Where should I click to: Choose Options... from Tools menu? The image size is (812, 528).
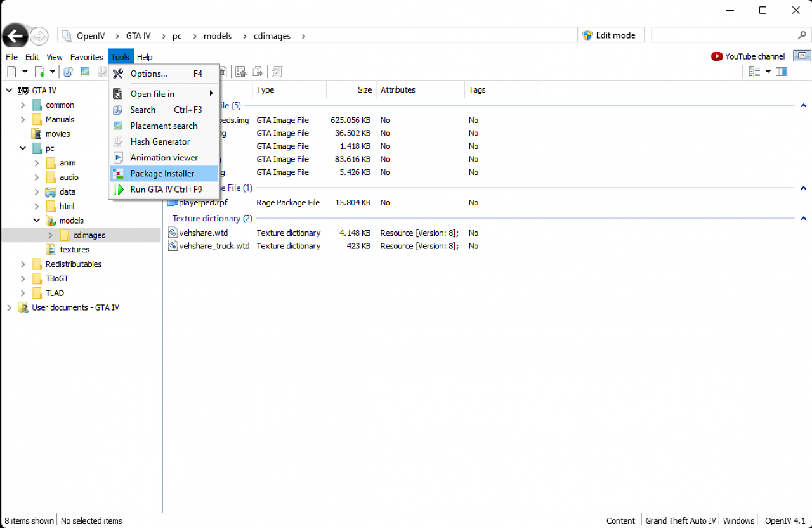click(x=164, y=74)
